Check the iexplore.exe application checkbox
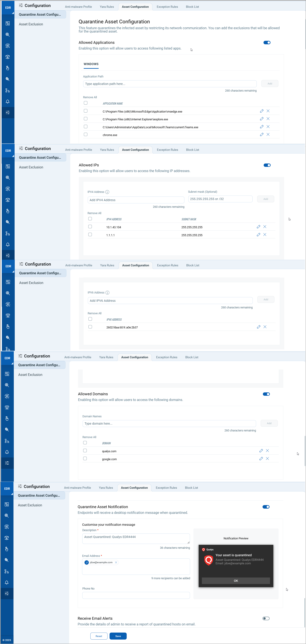Screen dimensions: 306x644 [x=86, y=119]
